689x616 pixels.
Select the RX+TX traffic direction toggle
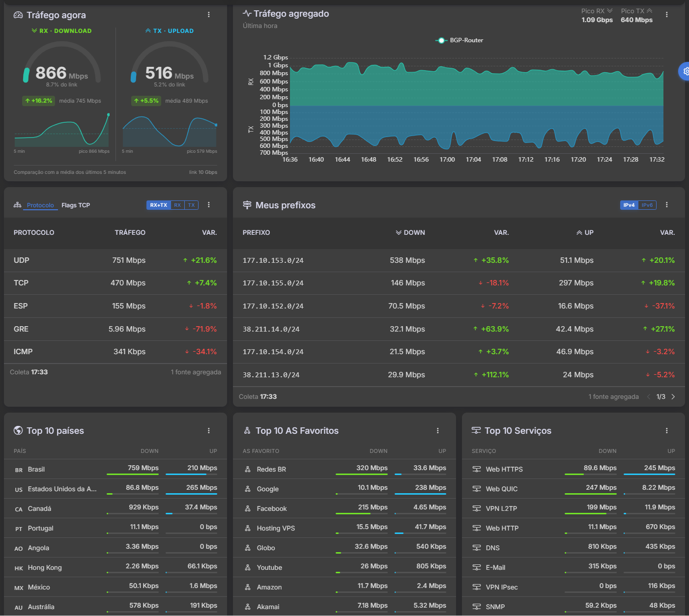click(x=159, y=205)
